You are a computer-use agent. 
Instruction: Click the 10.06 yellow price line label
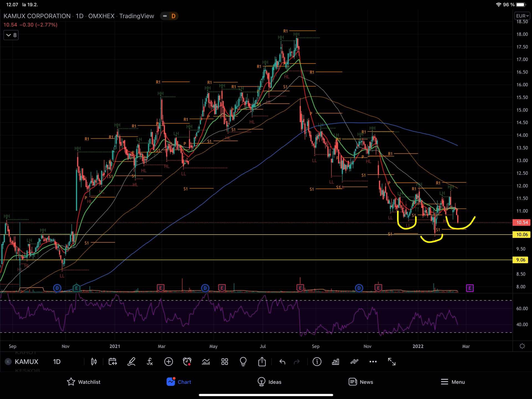click(x=522, y=235)
